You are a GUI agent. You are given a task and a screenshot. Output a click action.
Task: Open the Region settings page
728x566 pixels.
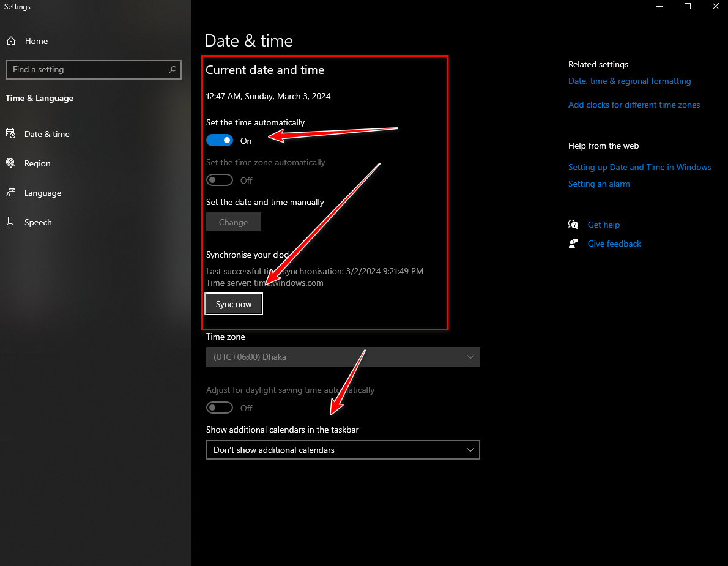tap(37, 163)
